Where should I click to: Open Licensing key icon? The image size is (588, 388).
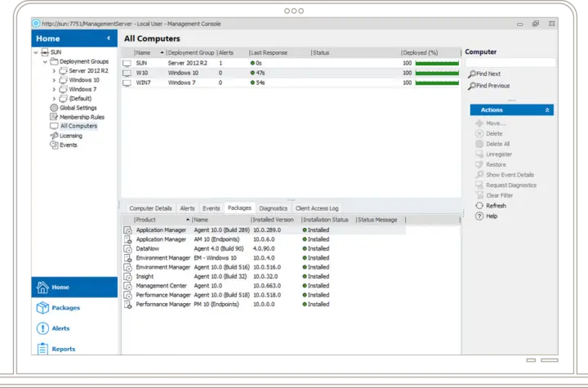coord(54,136)
